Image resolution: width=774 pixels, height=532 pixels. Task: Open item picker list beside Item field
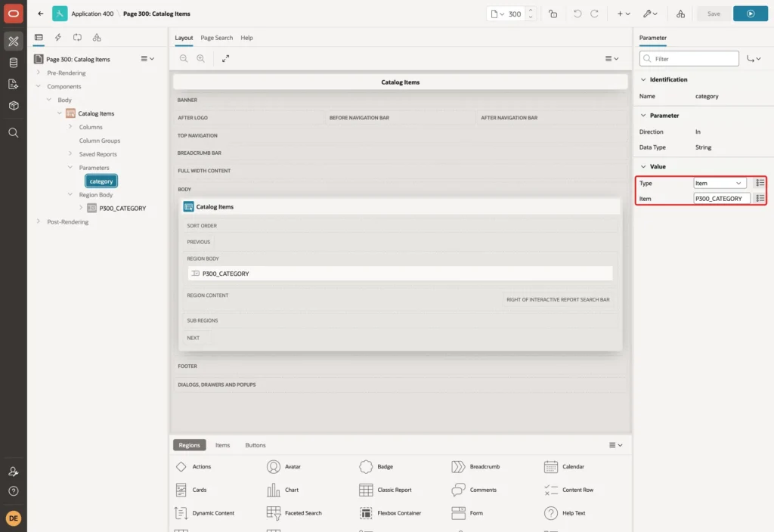(760, 199)
